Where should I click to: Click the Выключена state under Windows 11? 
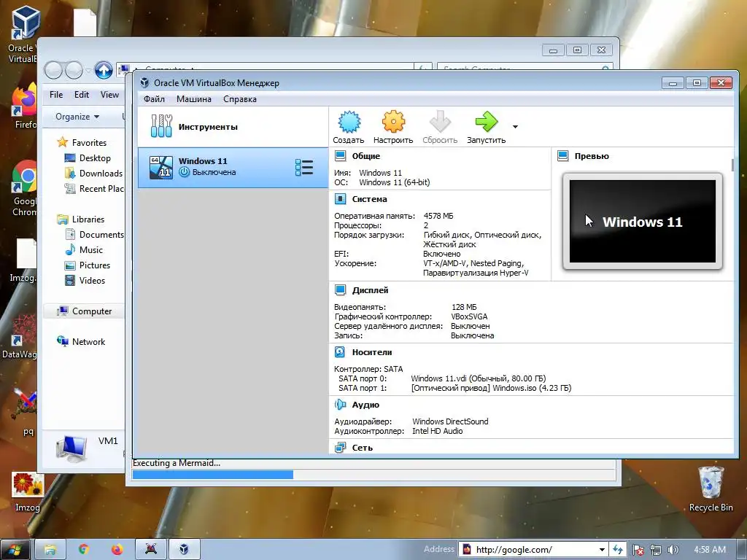214,172
